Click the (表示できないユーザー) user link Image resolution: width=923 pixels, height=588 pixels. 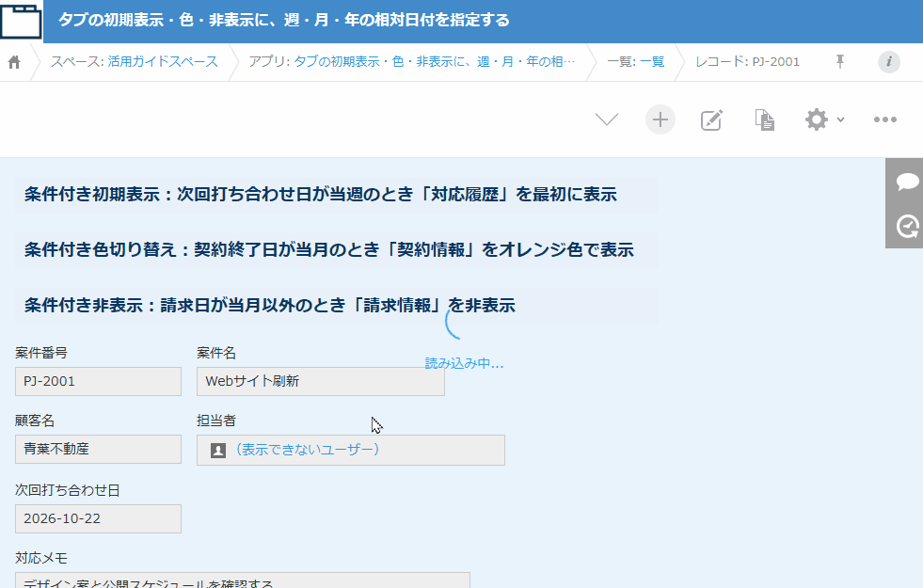pyautogui.click(x=307, y=450)
